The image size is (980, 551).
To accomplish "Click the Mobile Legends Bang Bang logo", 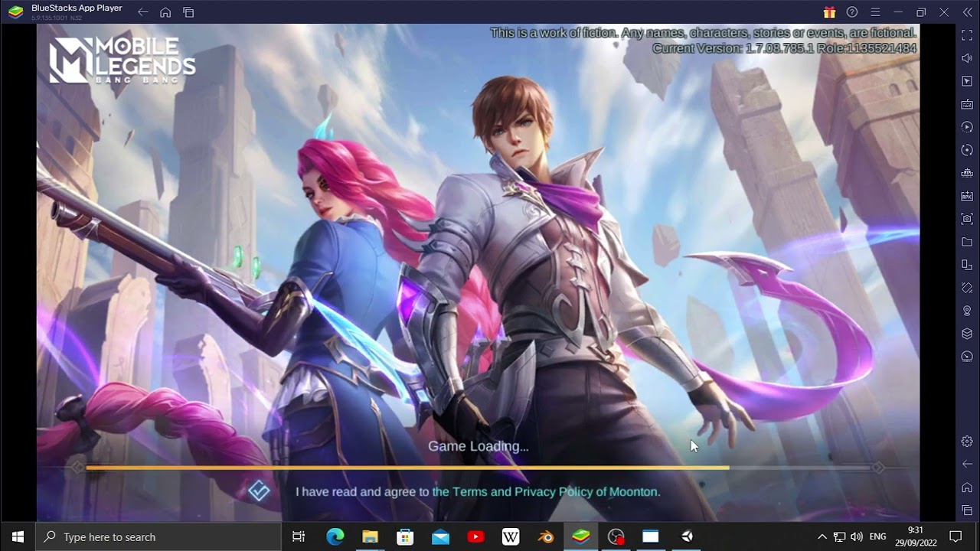I will pyautogui.click(x=122, y=60).
